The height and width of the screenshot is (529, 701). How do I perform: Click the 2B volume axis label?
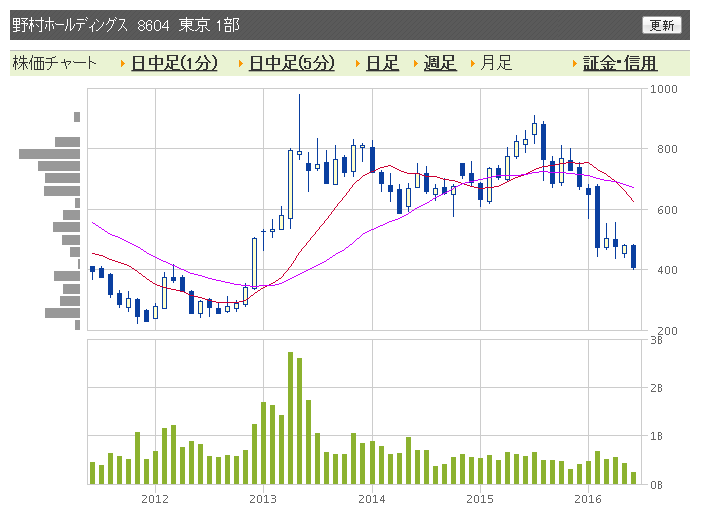coord(656,388)
